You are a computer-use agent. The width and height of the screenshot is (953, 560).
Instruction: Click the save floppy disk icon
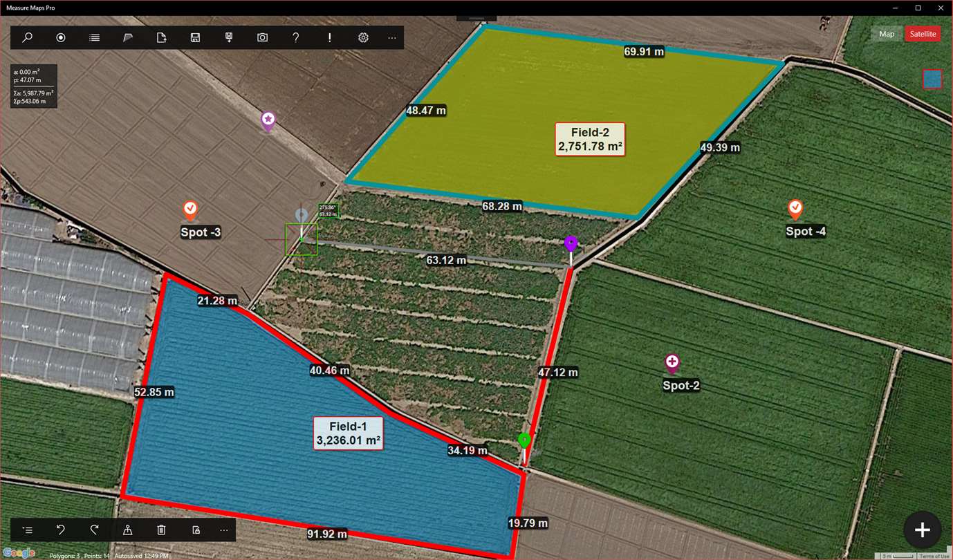[195, 38]
